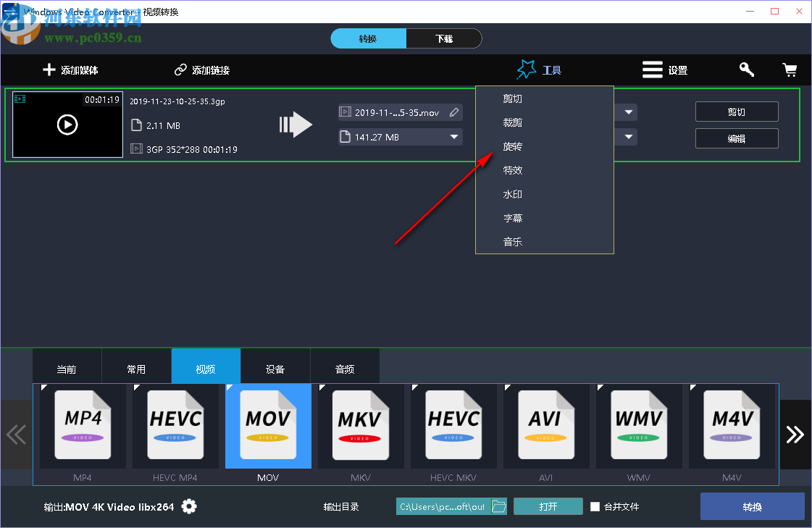This screenshot has width=812, height=528.
Task: Expand the 141.27 MB size dropdown
Action: pos(454,136)
